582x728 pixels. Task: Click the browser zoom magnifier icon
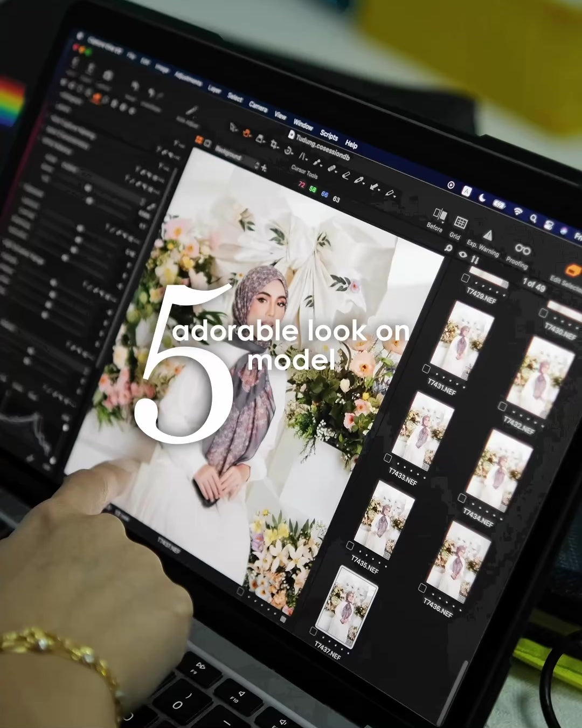click(x=448, y=248)
